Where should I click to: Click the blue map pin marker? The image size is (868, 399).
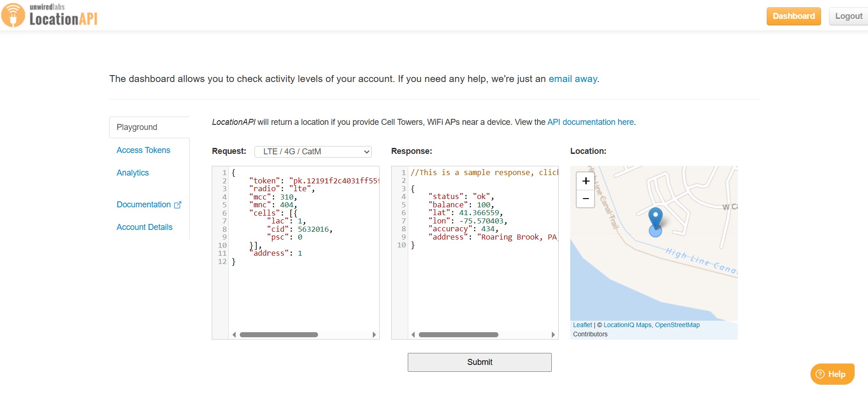[x=655, y=218]
